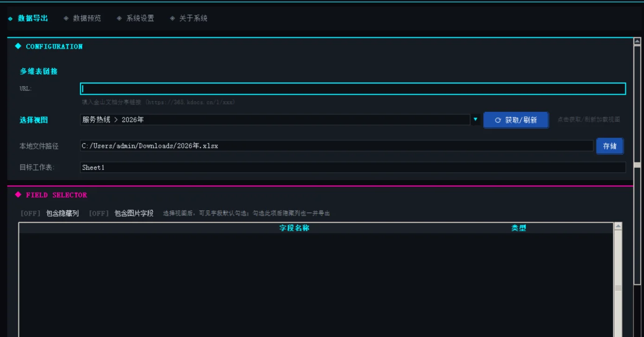Click the main panel scrollbar up arrow
The width and height of the screenshot is (644, 337).
[637, 41]
